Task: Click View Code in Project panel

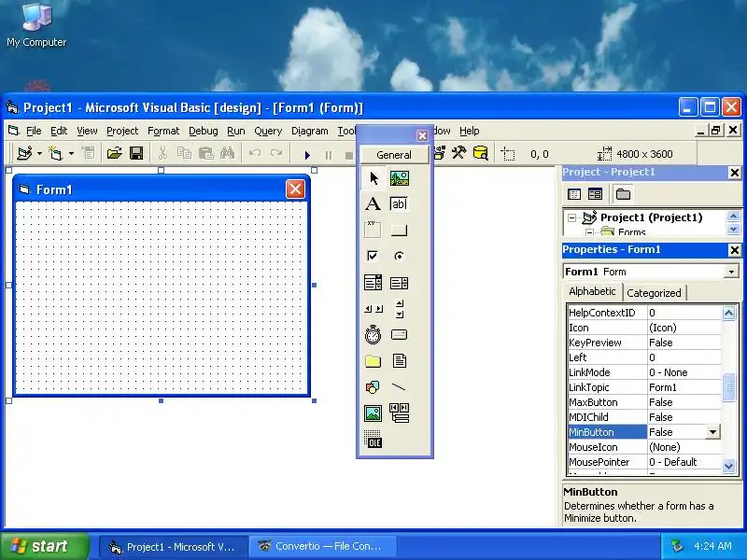Action: tap(574, 194)
